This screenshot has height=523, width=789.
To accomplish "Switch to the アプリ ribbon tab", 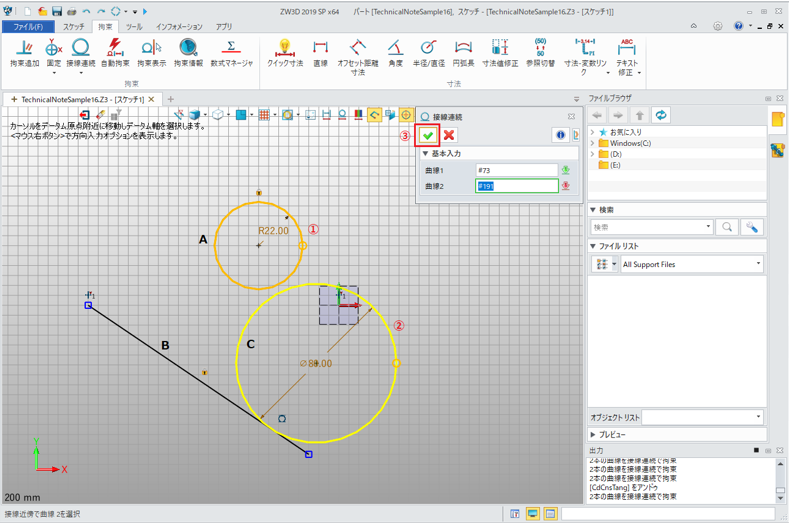I will tap(224, 27).
